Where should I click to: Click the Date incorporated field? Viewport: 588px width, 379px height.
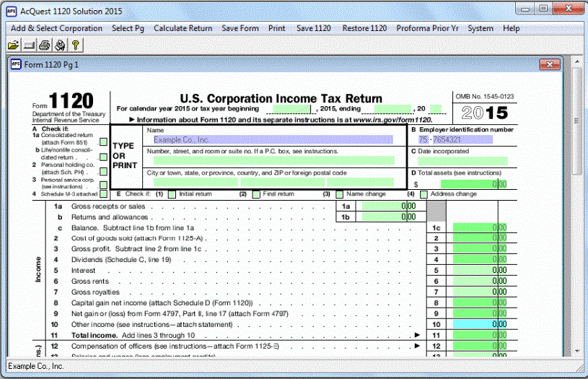tap(462, 162)
